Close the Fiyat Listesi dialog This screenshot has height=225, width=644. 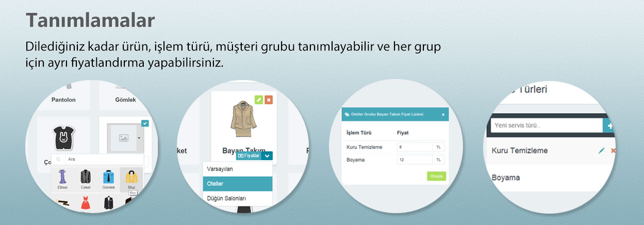[443, 115]
